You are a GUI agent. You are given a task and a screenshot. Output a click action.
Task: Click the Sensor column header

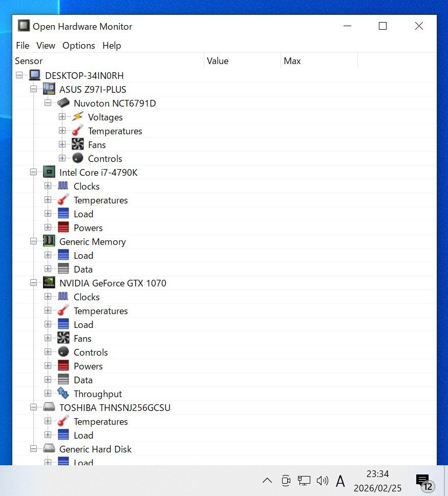(109, 61)
